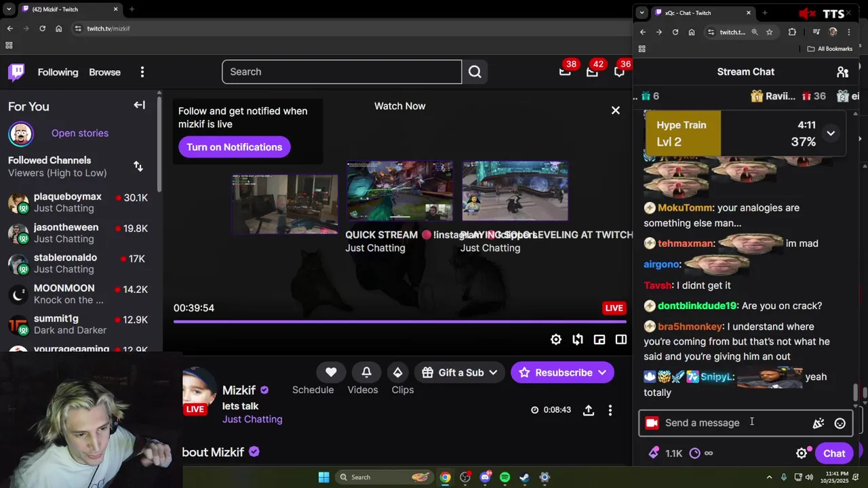868x488 pixels.
Task: Click the media control icon in chat window toolbar
Action: pos(816,32)
